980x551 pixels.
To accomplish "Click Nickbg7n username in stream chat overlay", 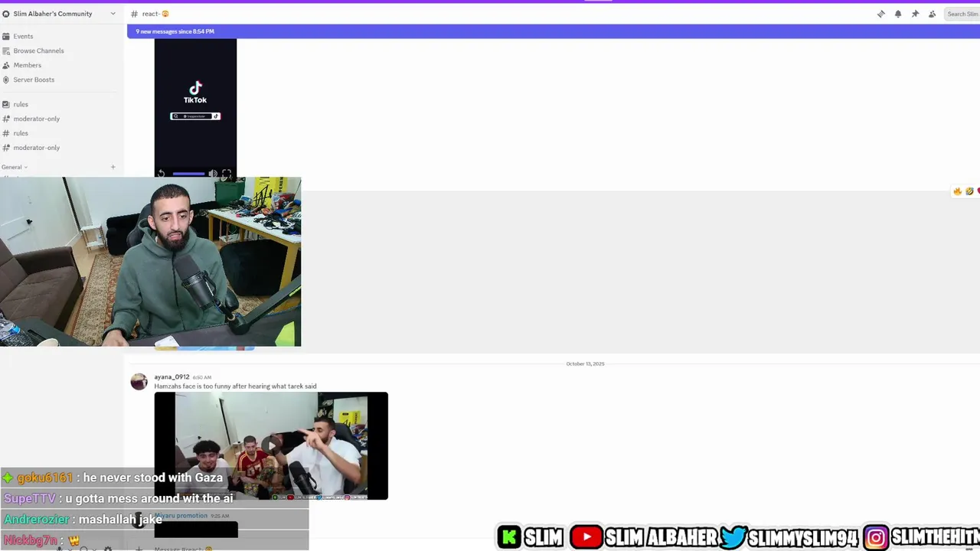I will 31,540.
